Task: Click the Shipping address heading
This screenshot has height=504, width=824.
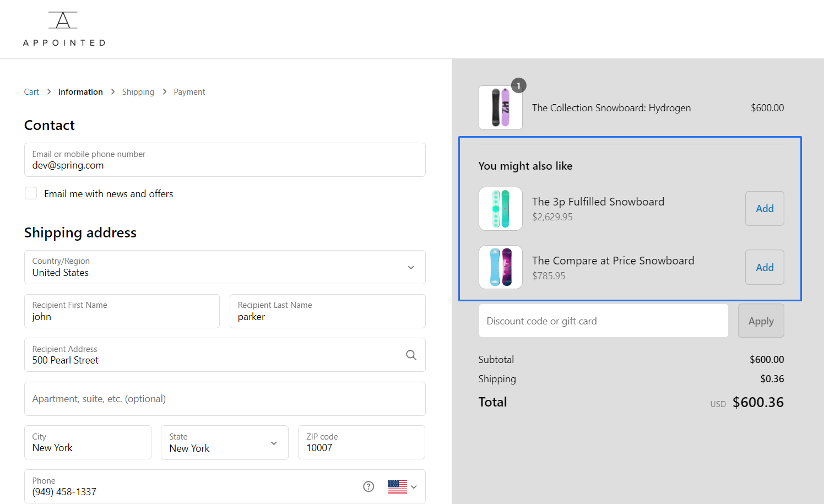Action: pos(80,233)
